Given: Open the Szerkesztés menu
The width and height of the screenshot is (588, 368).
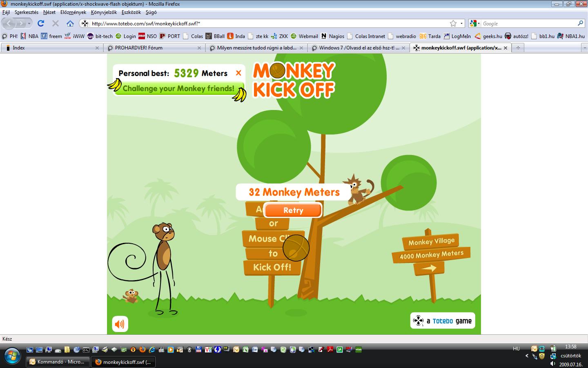Looking at the screenshot, I should pyautogui.click(x=27, y=12).
